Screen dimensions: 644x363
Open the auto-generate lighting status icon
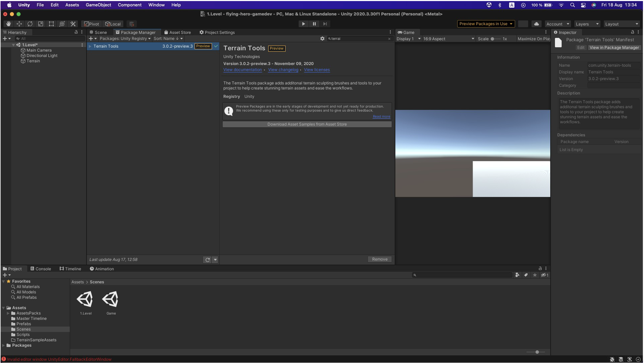[x=629, y=359]
